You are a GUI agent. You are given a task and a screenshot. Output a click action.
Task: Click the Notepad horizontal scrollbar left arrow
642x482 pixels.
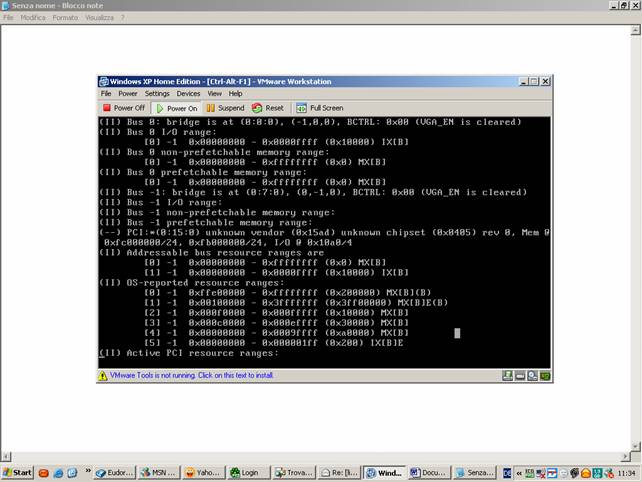pos(6,456)
